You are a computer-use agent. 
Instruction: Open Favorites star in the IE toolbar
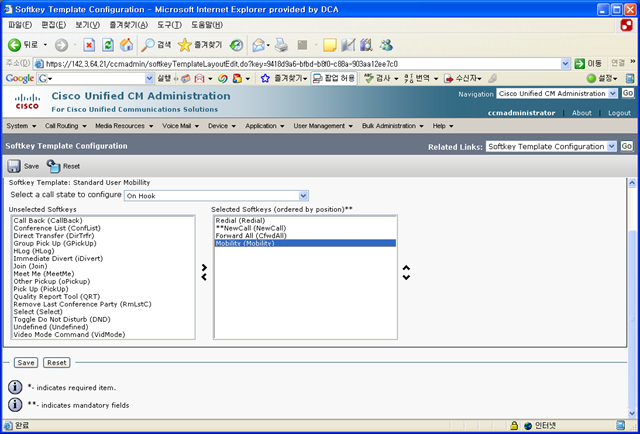pyautogui.click(x=200, y=45)
